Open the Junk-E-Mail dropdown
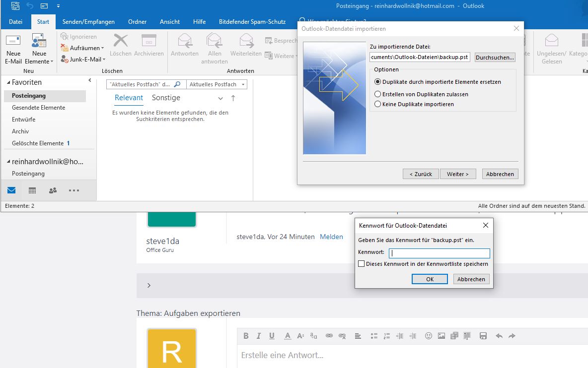The width and height of the screenshot is (588, 368). pyautogui.click(x=83, y=59)
